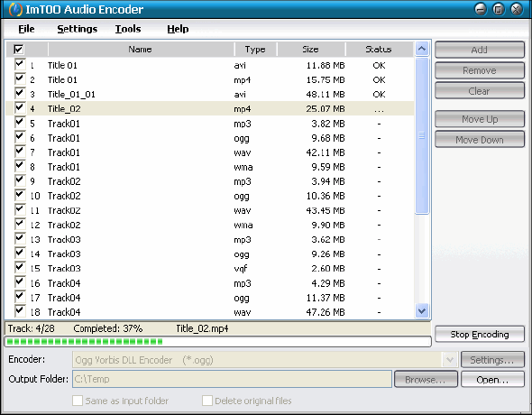Open encoder Settings... button
This screenshot has height=415, width=532.
click(492, 360)
